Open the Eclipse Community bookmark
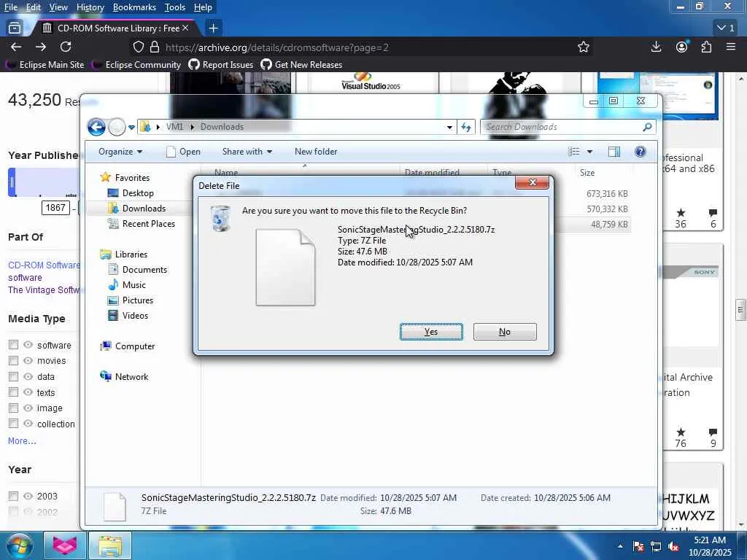 [x=136, y=65]
